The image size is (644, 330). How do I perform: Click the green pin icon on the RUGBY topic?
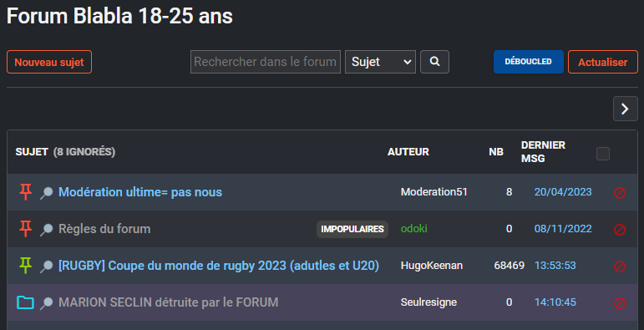point(25,266)
